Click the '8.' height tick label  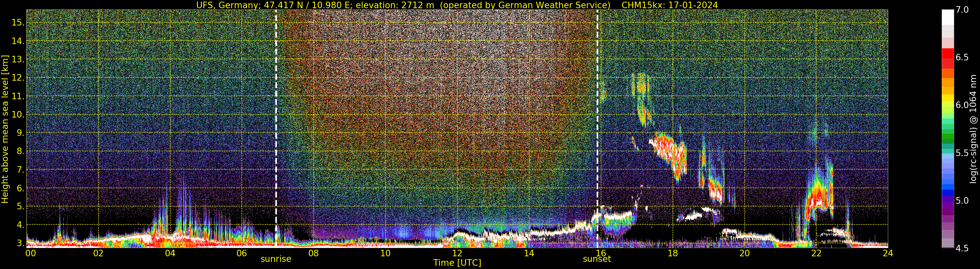click(20, 151)
